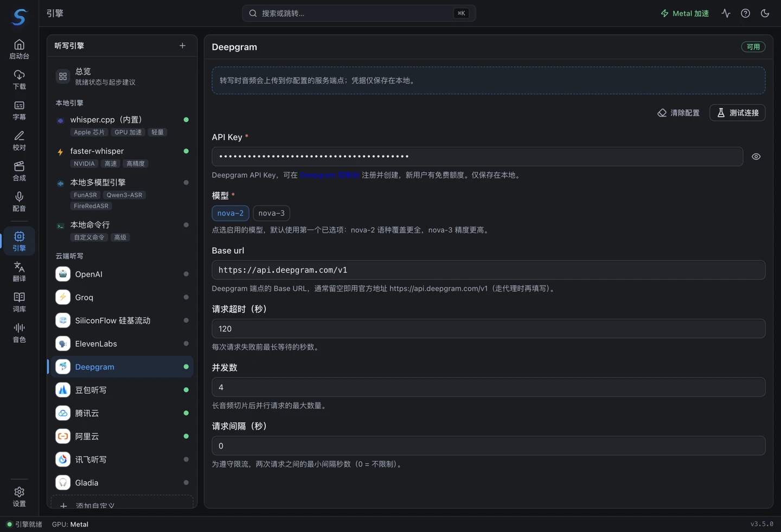The height and width of the screenshot is (532, 781).
Task: Click the Metal 加速 indicator
Action: pos(684,13)
